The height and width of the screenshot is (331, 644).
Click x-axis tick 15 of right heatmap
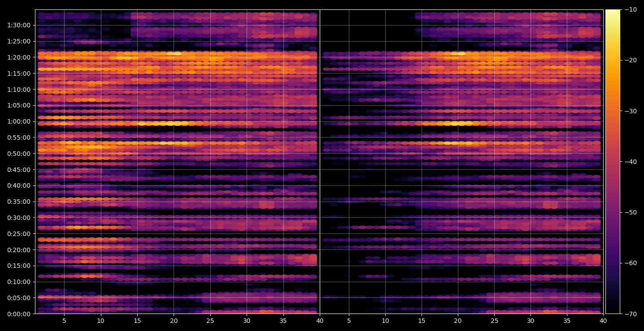[422, 321]
